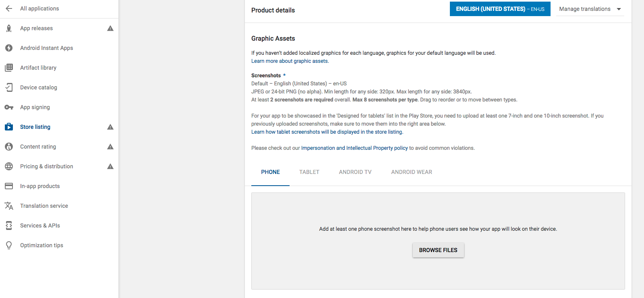The height and width of the screenshot is (298, 644).
Task: Click the Android Instant Apps lightning icon
Action: tap(9, 48)
